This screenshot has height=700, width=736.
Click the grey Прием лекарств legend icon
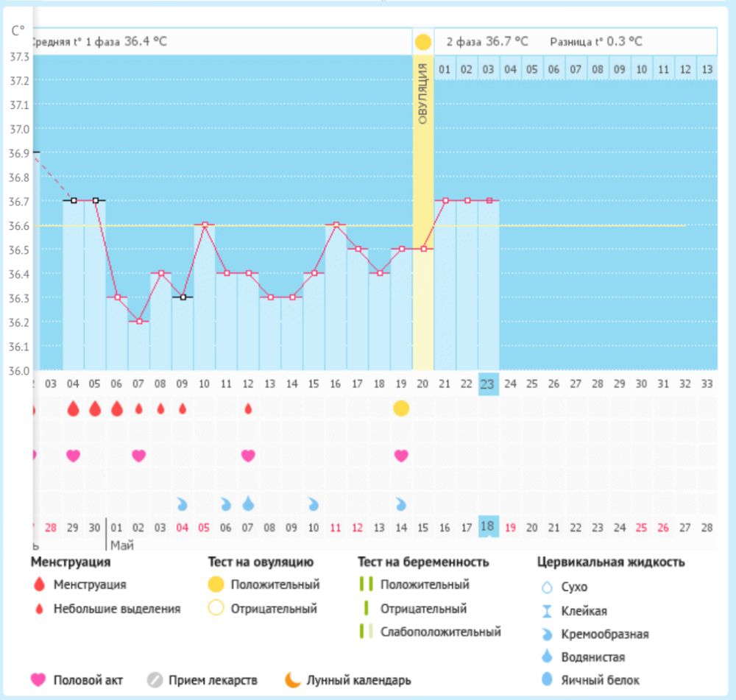point(154,680)
